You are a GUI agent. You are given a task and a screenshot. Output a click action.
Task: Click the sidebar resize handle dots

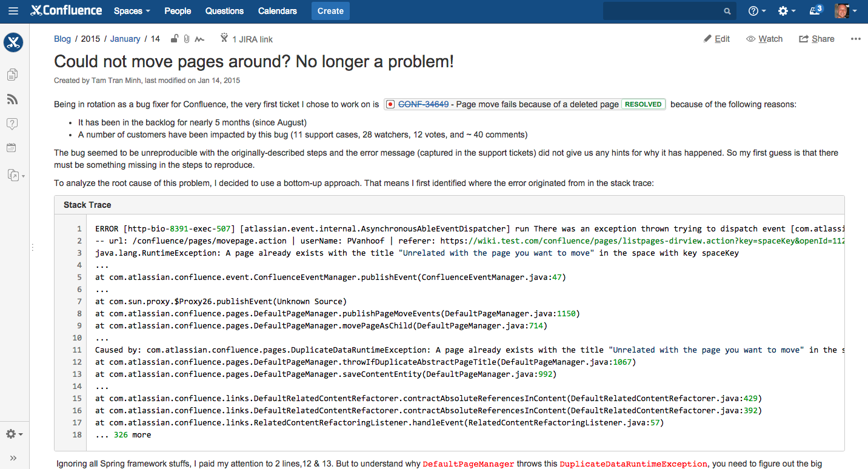click(x=32, y=247)
